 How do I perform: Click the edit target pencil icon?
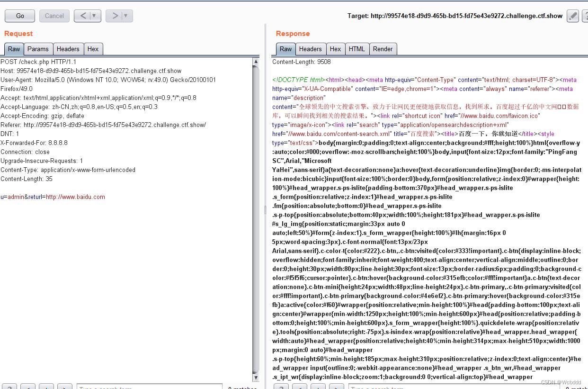point(573,16)
